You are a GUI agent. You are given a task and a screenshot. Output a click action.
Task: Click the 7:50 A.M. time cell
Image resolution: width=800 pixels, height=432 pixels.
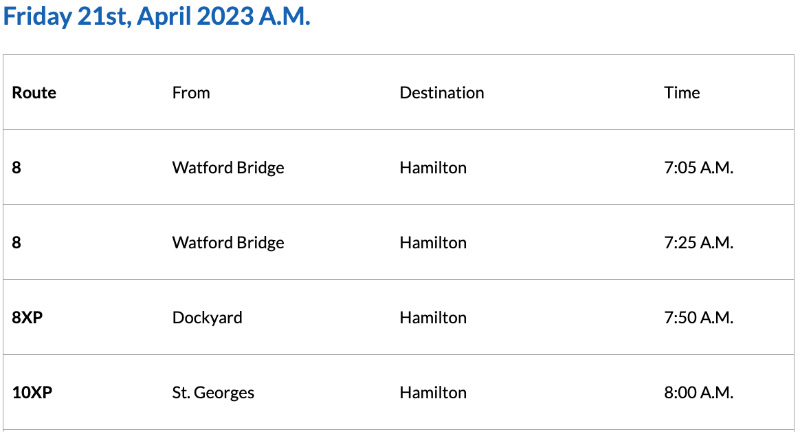tap(699, 318)
